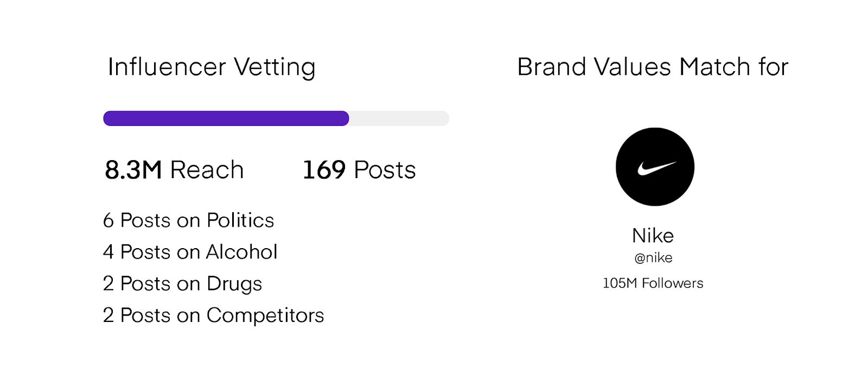The image size is (868, 373).
Task: Open the 6 Posts on Politics entry
Action: [188, 220]
